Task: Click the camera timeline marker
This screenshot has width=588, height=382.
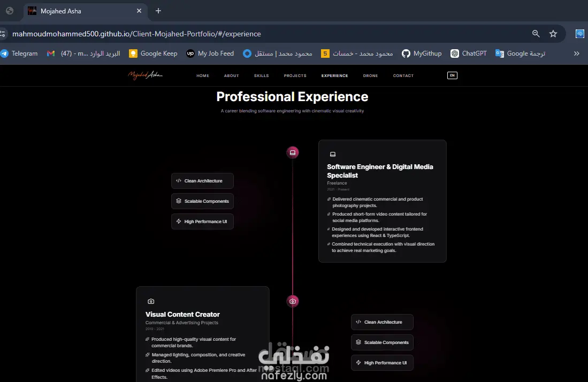Action: tap(293, 301)
